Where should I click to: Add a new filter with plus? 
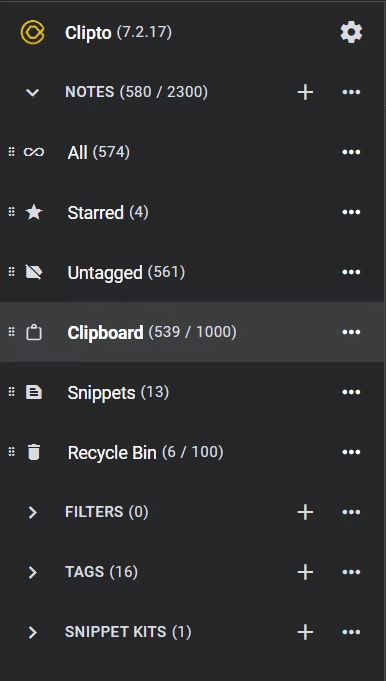305,512
